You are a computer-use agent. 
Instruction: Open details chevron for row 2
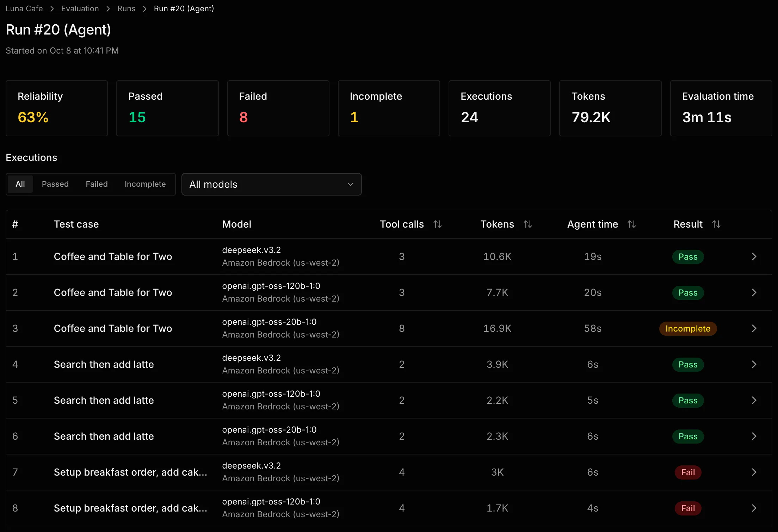coord(754,292)
